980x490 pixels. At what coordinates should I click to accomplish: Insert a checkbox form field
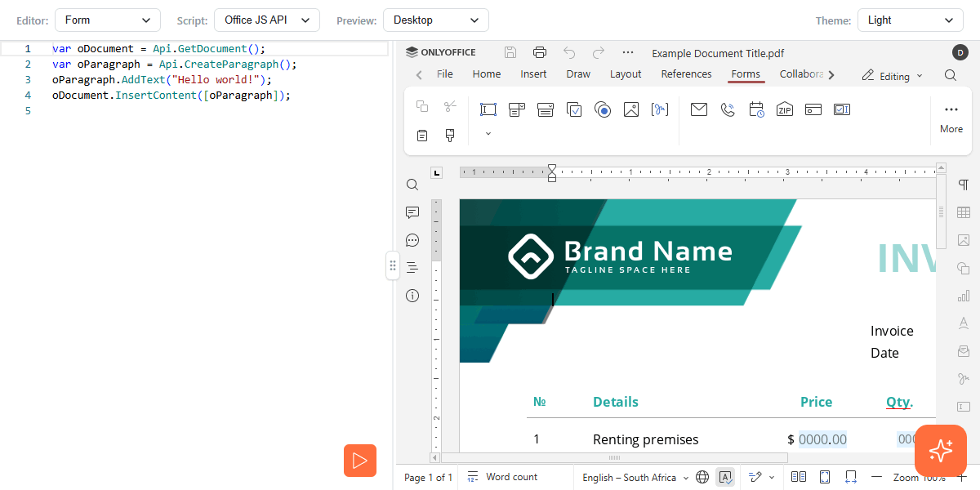[x=574, y=109]
